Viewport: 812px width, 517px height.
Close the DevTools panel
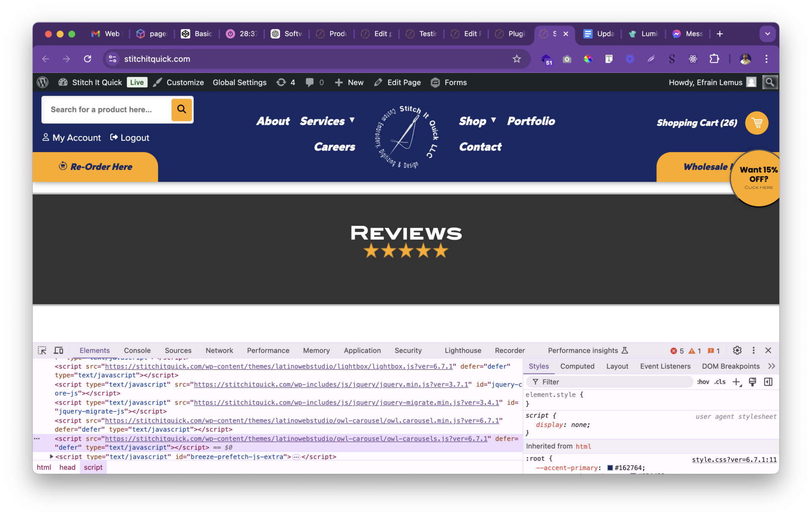pyautogui.click(x=768, y=350)
